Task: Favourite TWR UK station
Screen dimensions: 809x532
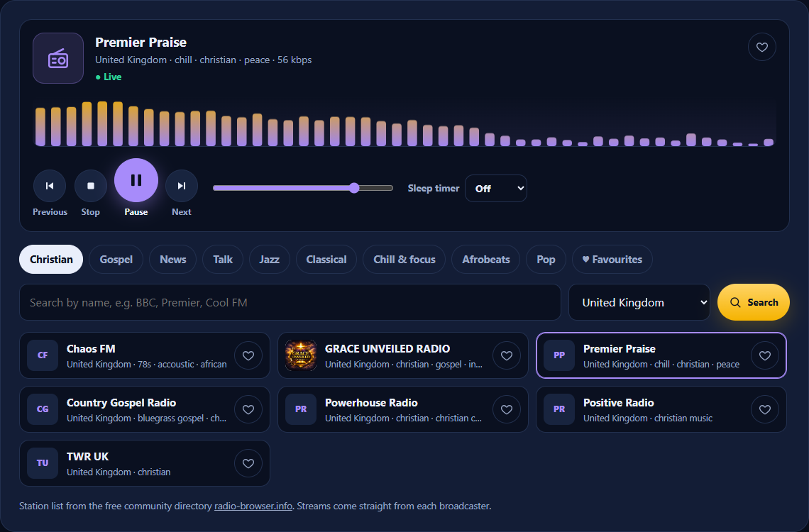Action: click(248, 463)
